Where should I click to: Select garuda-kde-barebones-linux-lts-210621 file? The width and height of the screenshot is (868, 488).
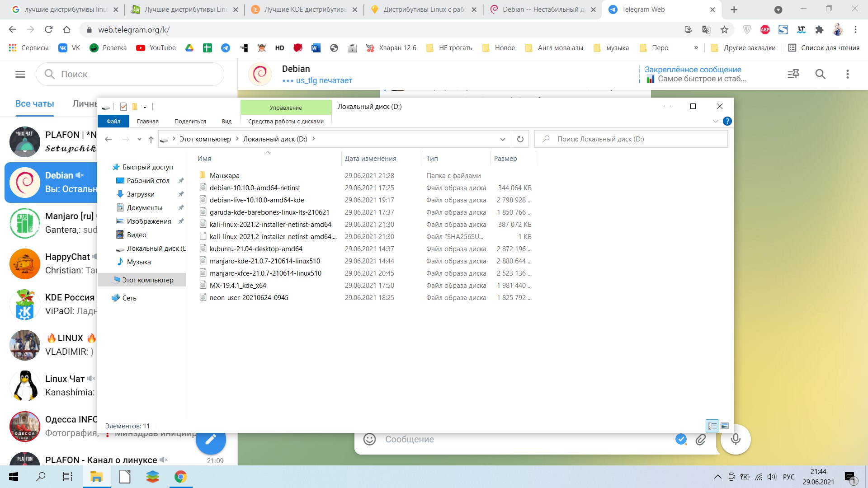pos(269,212)
